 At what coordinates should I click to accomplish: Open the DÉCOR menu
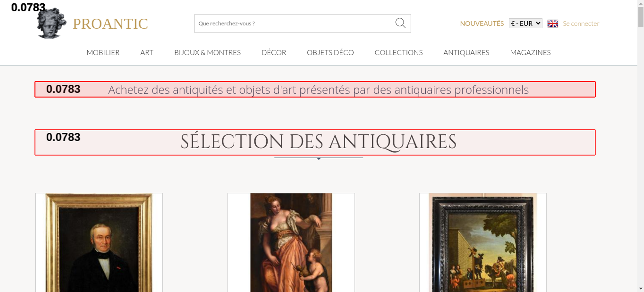coord(274,52)
